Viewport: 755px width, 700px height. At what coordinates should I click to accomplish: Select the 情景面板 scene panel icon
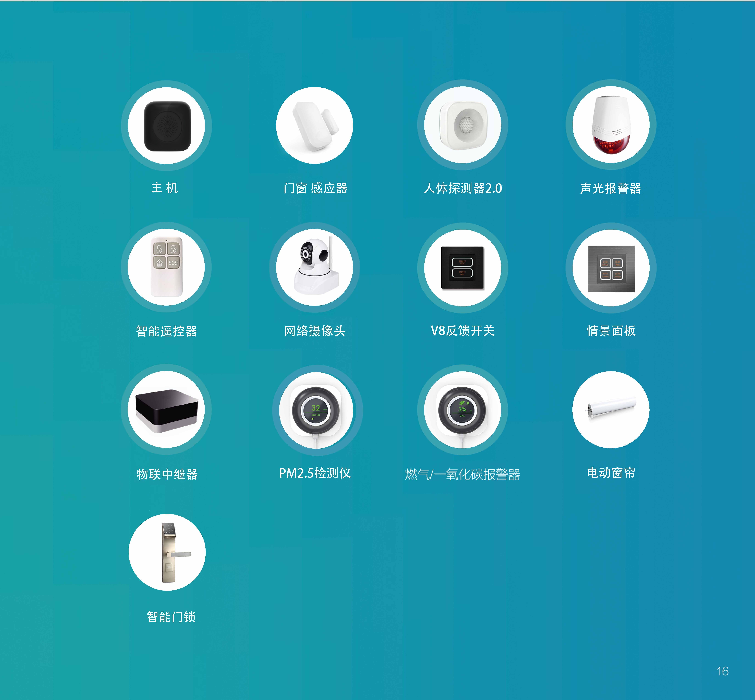(611, 268)
